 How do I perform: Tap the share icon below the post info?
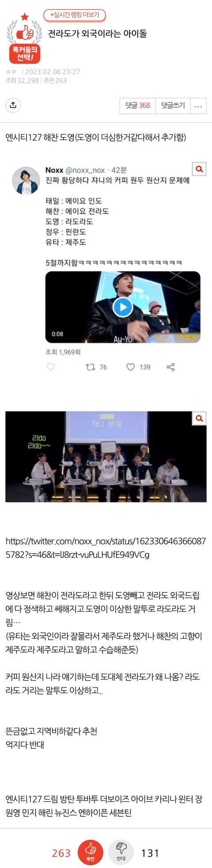tap(13, 105)
